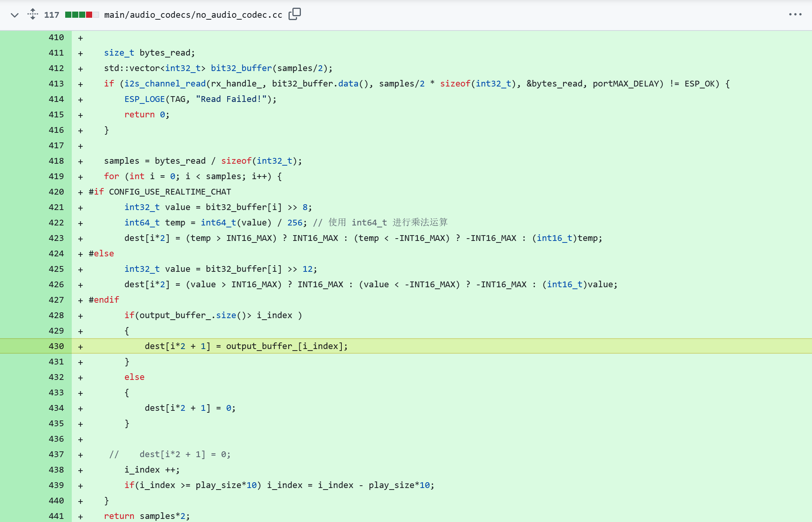Click the plus marker on line 430
The image size is (812, 522).
click(x=80, y=347)
